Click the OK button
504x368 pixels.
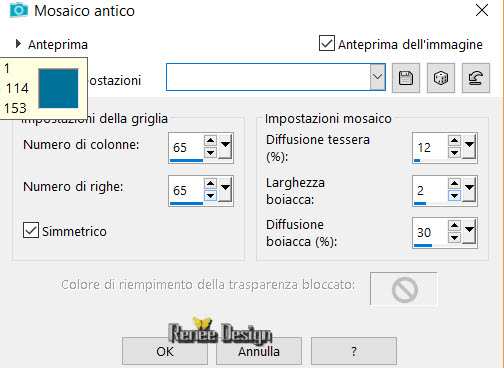click(165, 351)
